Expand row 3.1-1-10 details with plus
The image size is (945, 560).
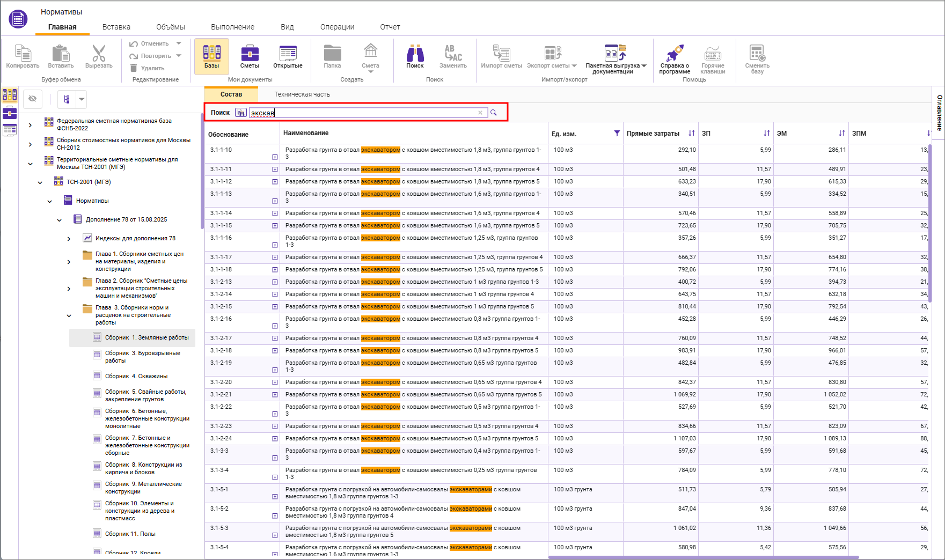tap(275, 157)
